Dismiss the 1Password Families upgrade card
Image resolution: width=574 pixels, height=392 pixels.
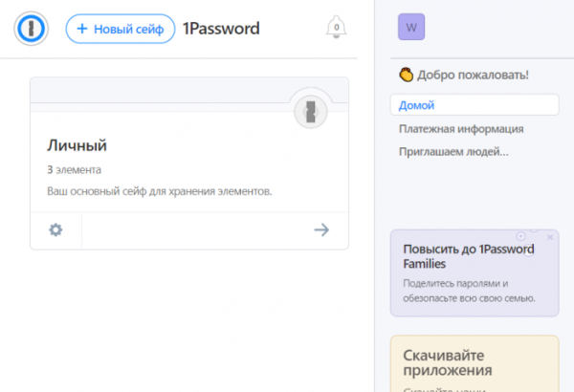click(550, 237)
